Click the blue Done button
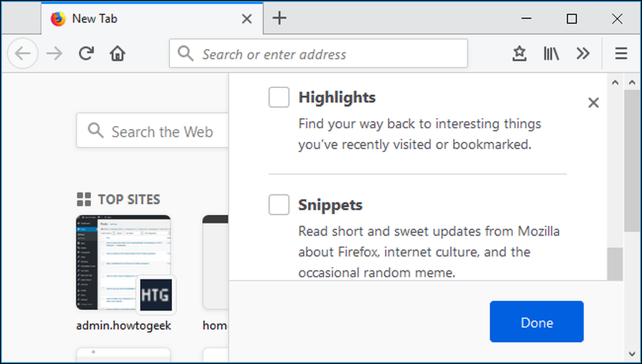Screen dimensions: 642x364 click(536, 322)
